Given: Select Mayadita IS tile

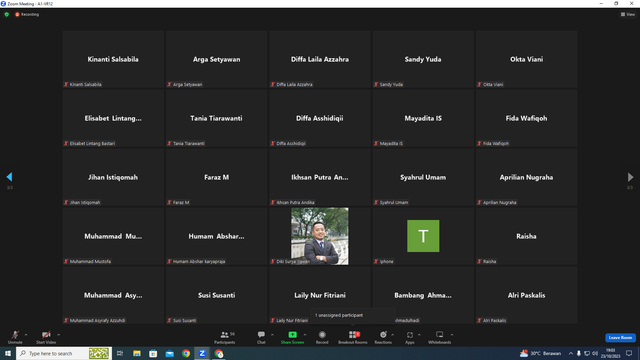Looking at the screenshot, I should tap(423, 118).
